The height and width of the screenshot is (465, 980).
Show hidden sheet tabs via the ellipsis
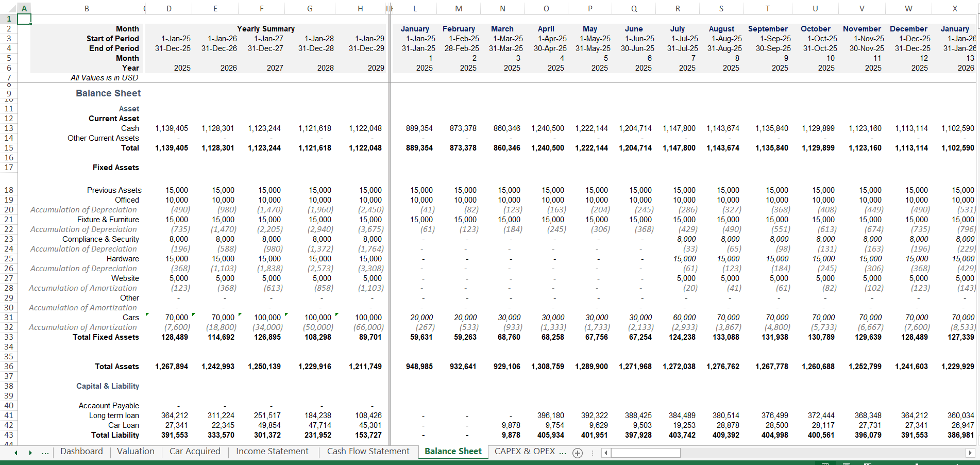(45, 453)
